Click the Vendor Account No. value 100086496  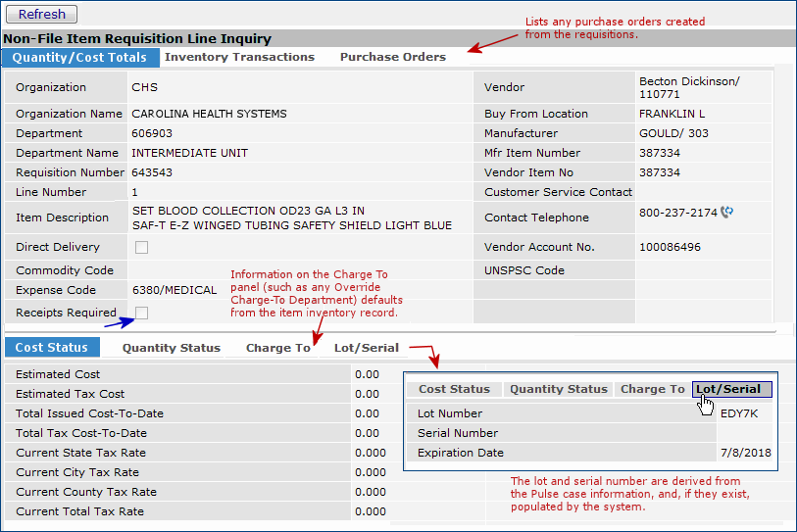coord(670,248)
